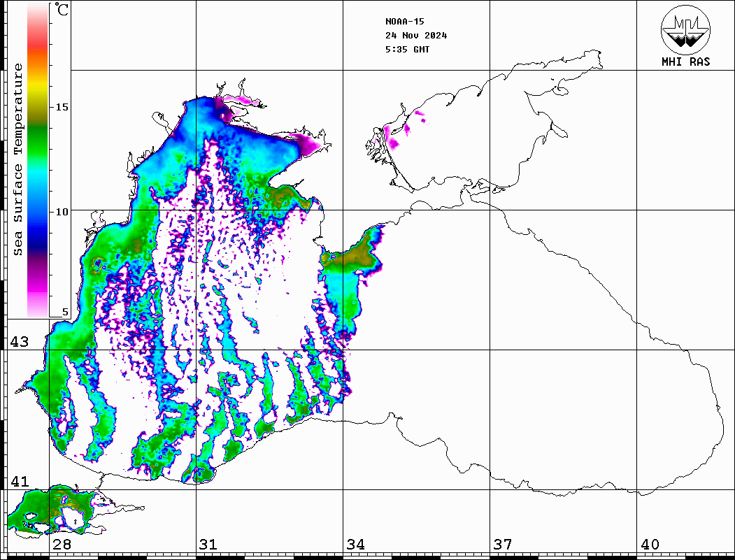Click latitude label '41'
Viewport: 735px width, 560px height.
pos(19,482)
